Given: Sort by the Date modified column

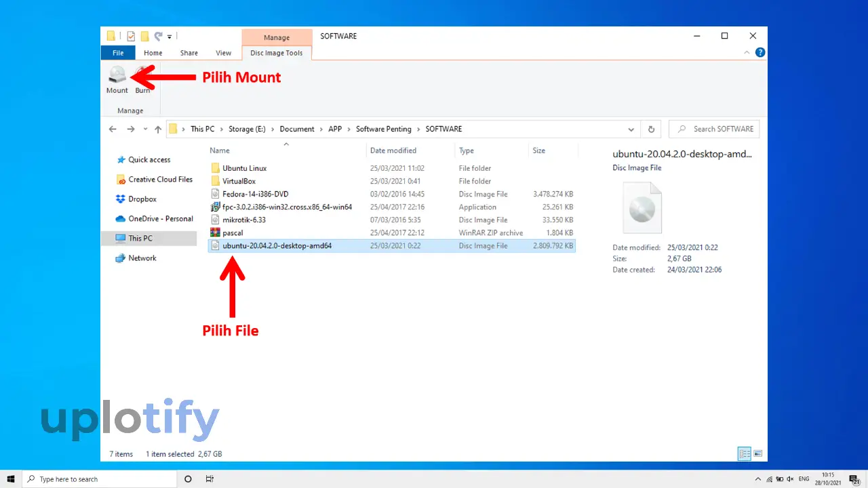Looking at the screenshot, I should tap(393, 150).
